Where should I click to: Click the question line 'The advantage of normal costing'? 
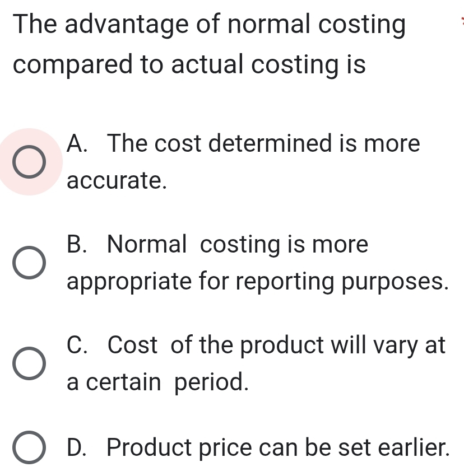point(208,25)
